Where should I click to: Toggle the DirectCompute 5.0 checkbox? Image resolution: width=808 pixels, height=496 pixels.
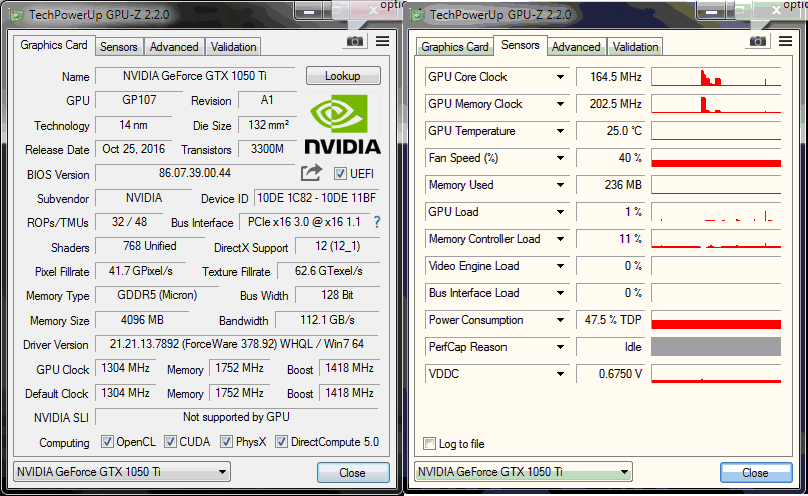coord(281,441)
